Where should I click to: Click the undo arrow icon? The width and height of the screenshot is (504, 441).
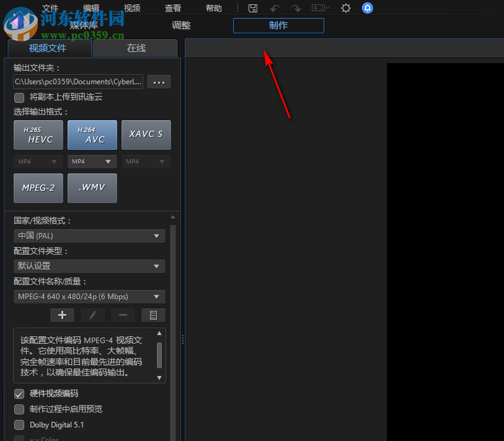point(274,8)
